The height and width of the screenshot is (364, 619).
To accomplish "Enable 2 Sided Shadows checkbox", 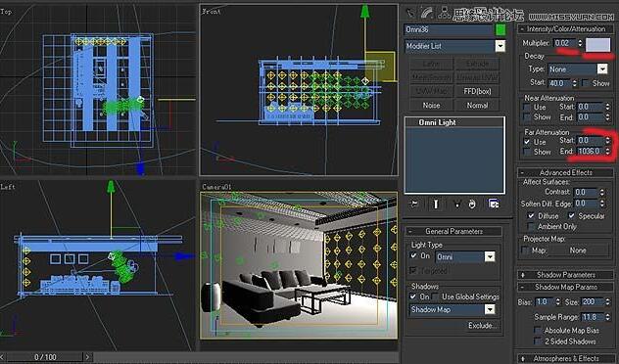I will [x=538, y=341].
